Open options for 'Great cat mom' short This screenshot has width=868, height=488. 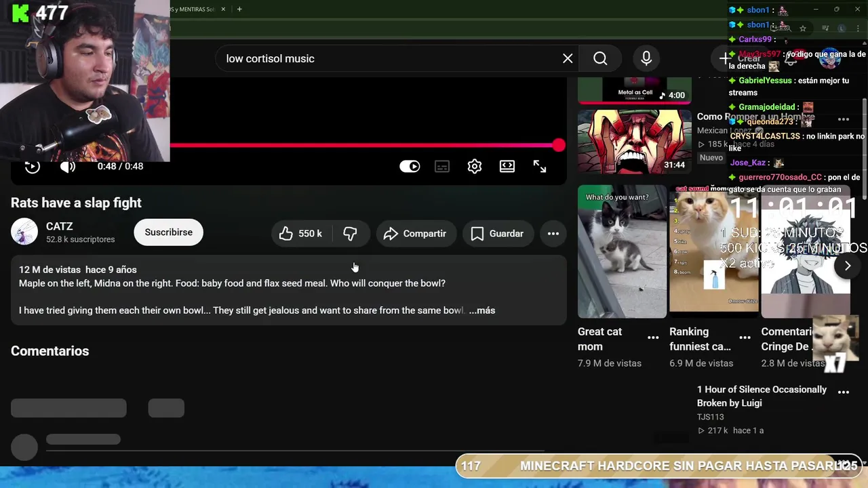click(x=653, y=338)
